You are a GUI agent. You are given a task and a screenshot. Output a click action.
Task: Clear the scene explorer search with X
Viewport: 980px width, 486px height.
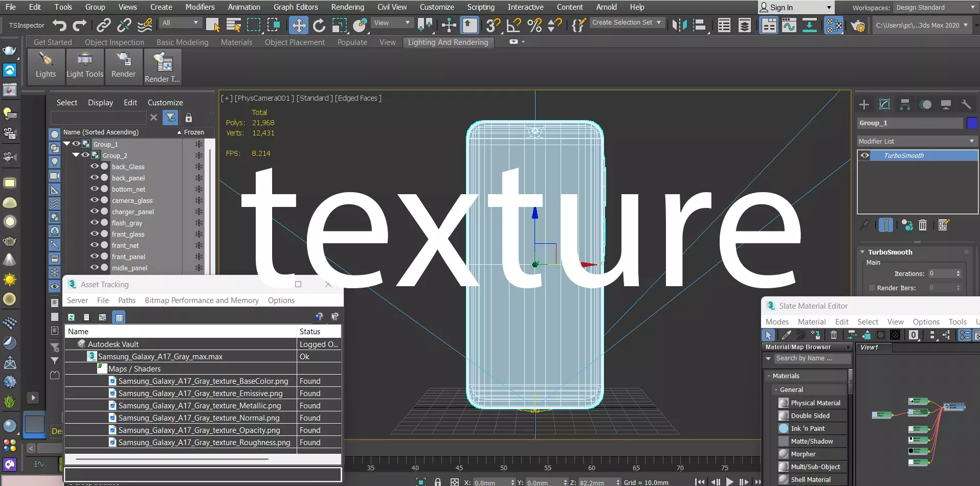[153, 118]
